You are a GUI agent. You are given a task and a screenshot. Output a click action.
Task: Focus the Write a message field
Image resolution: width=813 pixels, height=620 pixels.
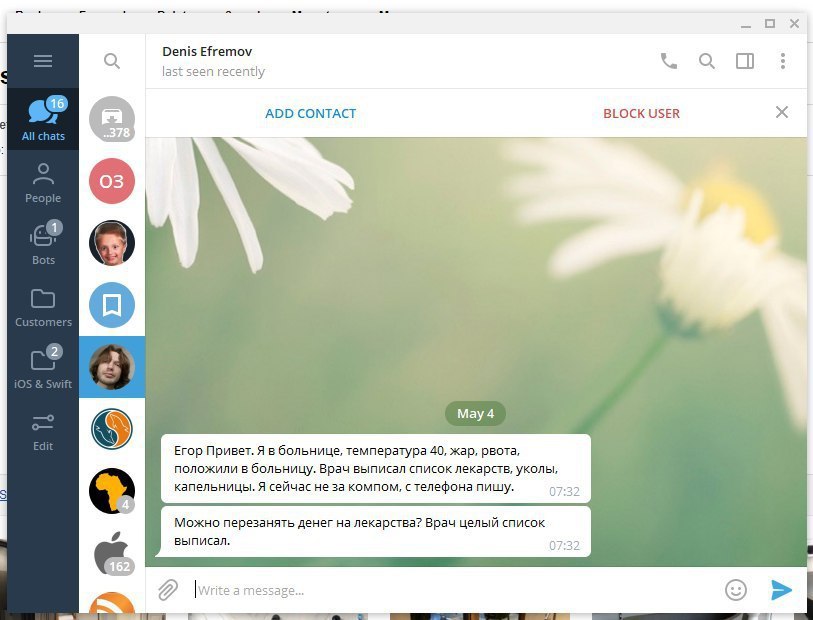click(x=456, y=590)
